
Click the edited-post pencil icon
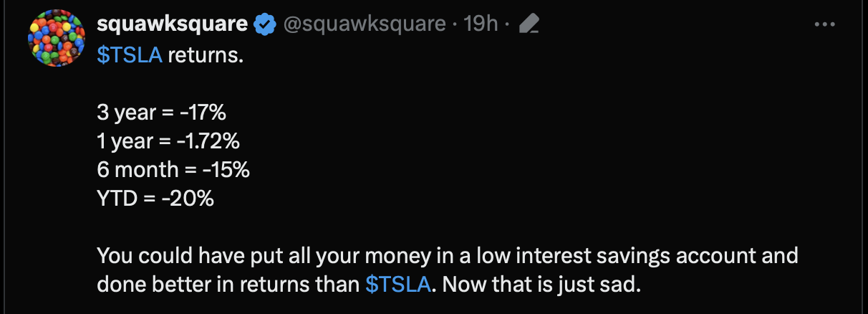528,25
